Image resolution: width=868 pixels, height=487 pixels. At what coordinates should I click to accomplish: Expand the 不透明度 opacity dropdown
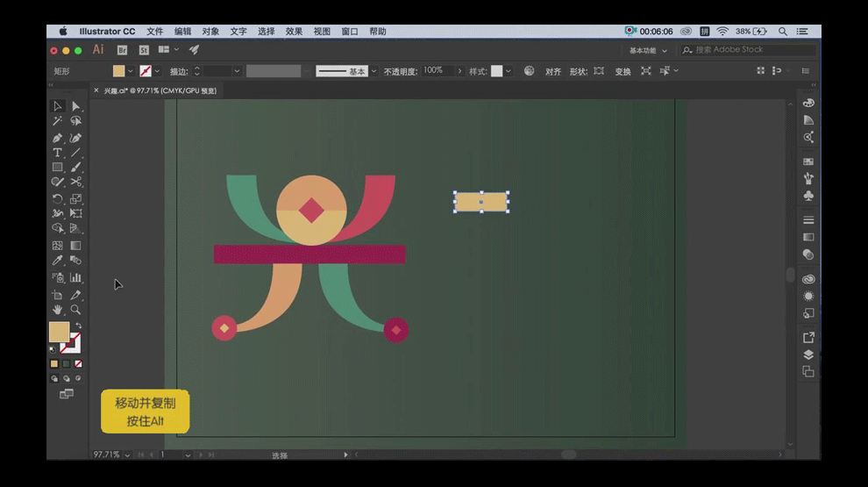pyautogui.click(x=459, y=71)
